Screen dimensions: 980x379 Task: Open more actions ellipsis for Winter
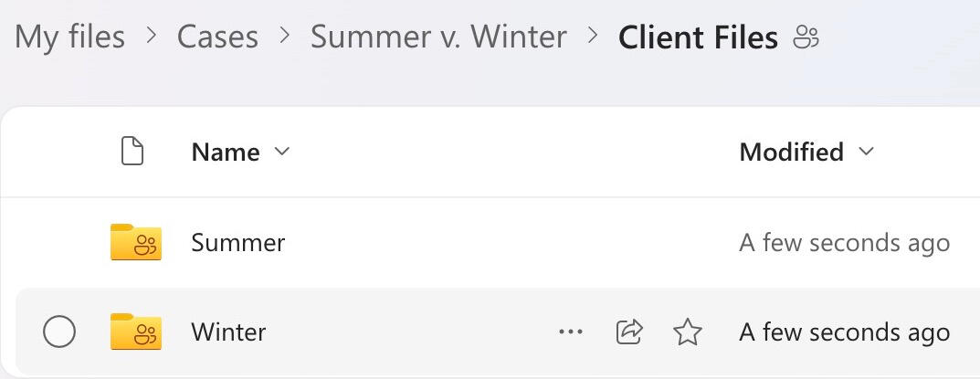coord(570,332)
